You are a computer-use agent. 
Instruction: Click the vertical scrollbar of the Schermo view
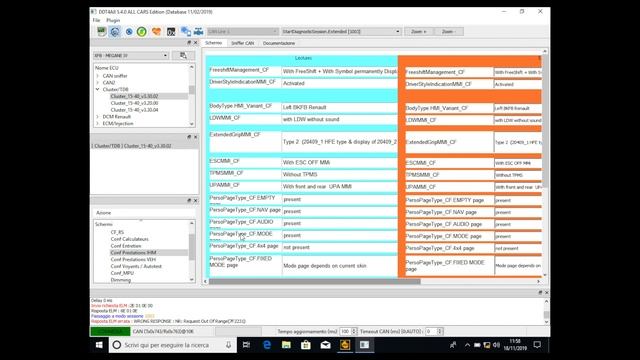(x=544, y=122)
